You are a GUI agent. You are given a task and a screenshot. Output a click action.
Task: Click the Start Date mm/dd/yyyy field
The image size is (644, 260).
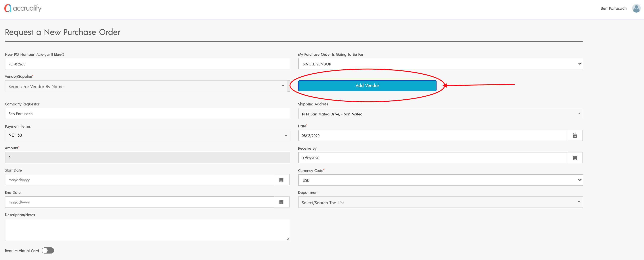(139, 180)
